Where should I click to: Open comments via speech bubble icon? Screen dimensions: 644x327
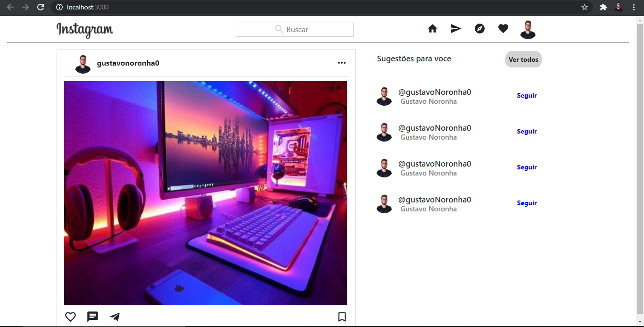point(92,317)
